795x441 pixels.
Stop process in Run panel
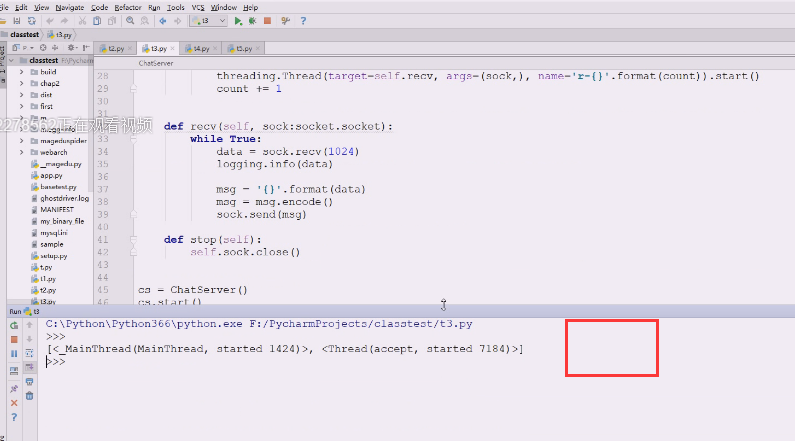(x=14, y=339)
